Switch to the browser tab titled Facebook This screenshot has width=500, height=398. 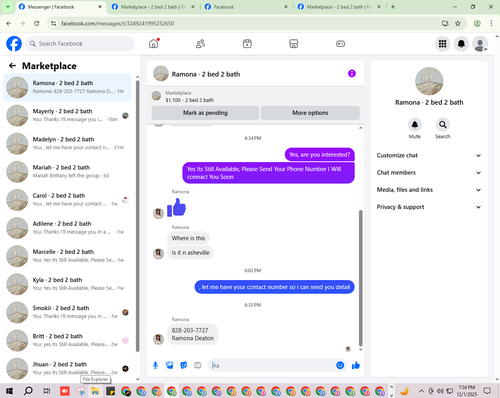click(x=246, y=7)
